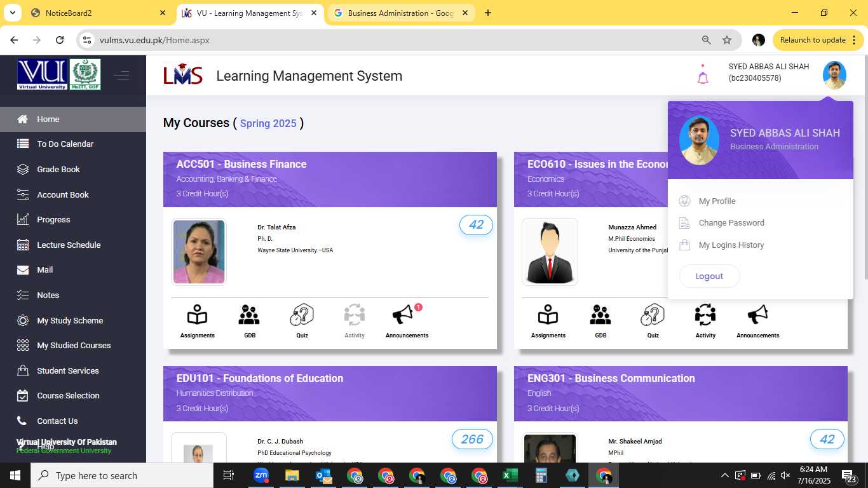Open Activity icon in ECO610 card
Image resolution: width=868 pixels, height=488 pixels.
point(705,321)
